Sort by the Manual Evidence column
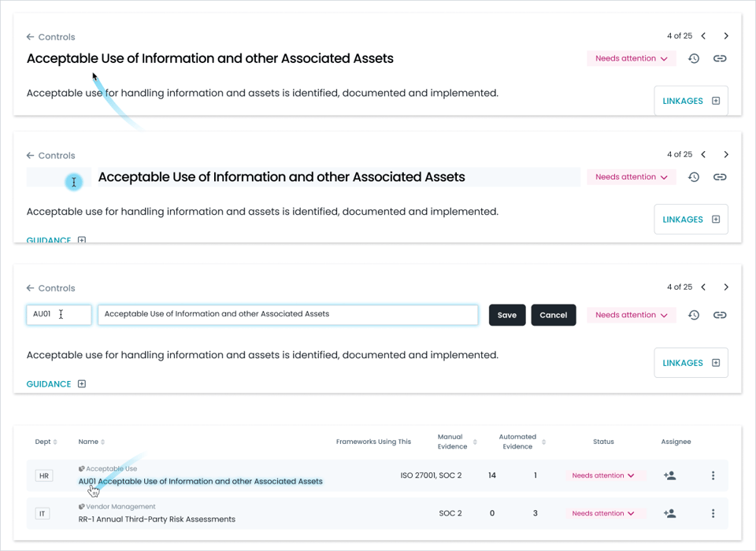The image size is (756, 551). [x=475, y=442]
